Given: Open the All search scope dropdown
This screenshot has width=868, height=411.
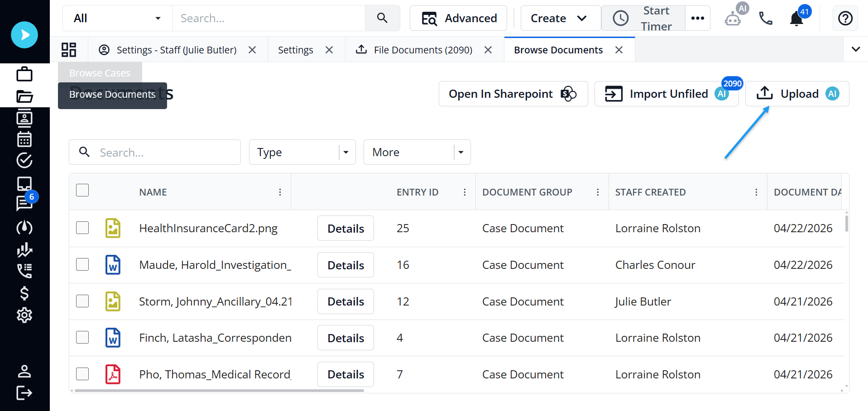Looking at the screenshot, I should coord(118,18).
